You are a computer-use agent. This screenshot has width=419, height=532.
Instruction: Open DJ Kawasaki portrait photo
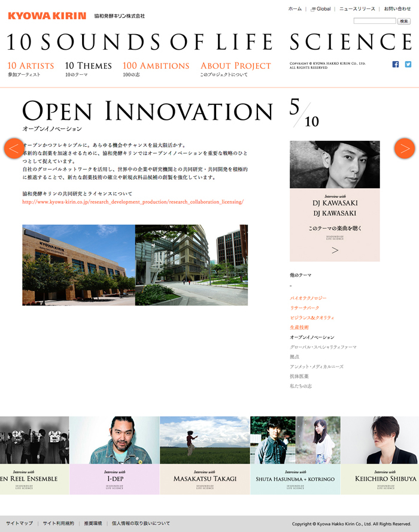pyautogui.click(x=335, y=165)
